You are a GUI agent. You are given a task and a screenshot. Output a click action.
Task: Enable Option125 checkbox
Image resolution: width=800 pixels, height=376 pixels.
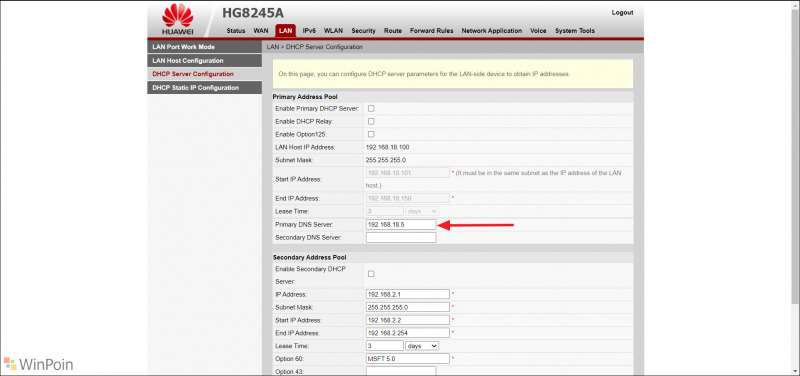coord(371,134)
